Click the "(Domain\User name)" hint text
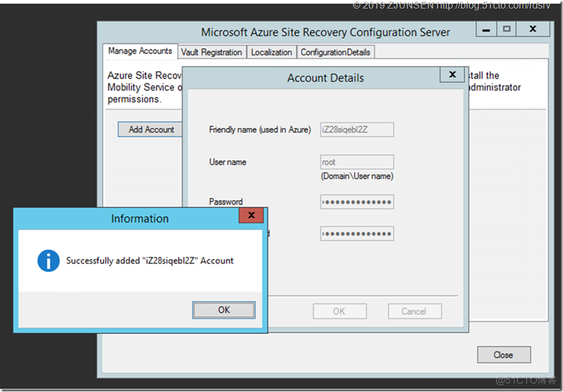This screenshot has height=392, width=563. point(357,176)
